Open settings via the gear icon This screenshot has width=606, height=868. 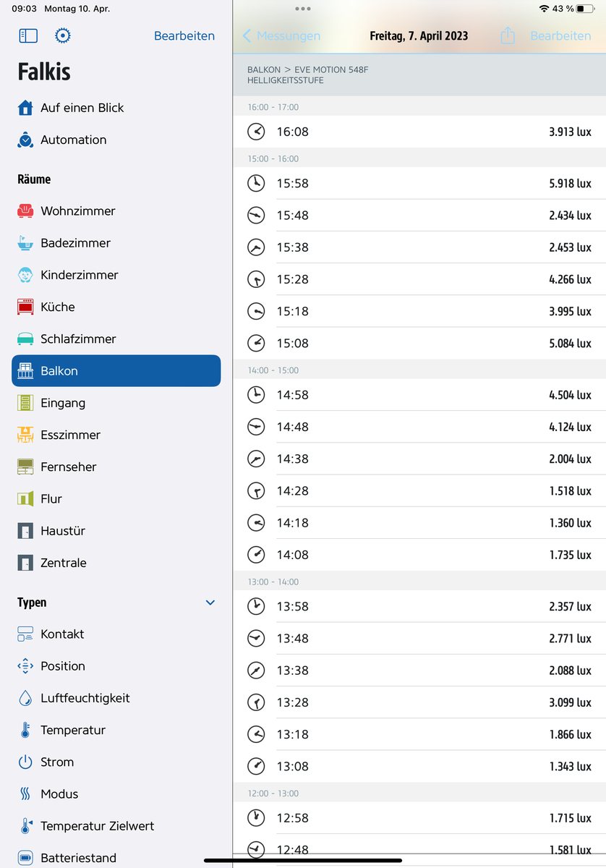63,35
